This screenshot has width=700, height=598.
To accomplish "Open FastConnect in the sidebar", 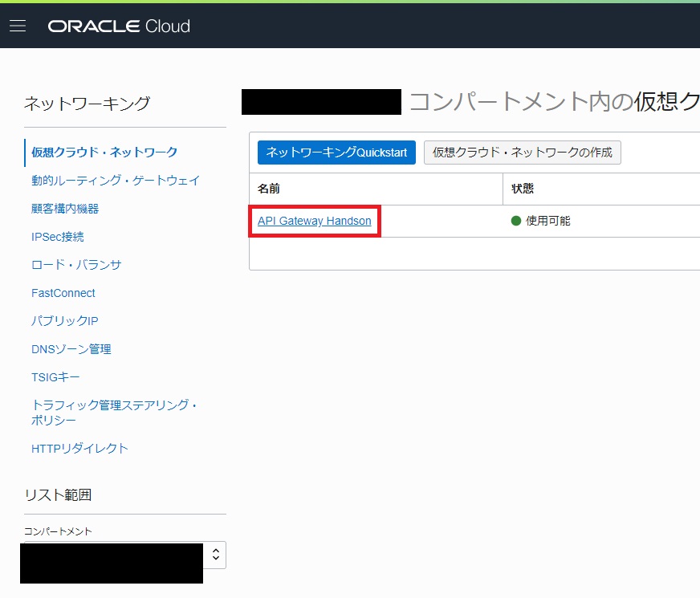I will coord(63,293).
